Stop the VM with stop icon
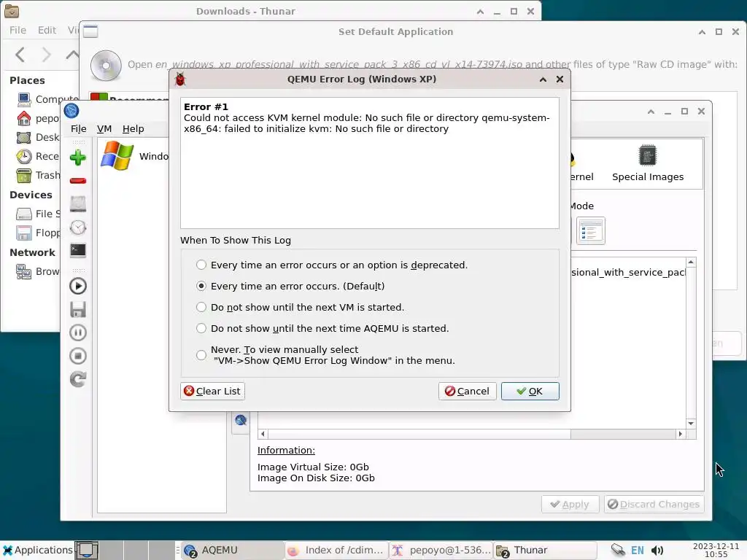The height and width of the screenshot is (560, 747). coord(77,356)
